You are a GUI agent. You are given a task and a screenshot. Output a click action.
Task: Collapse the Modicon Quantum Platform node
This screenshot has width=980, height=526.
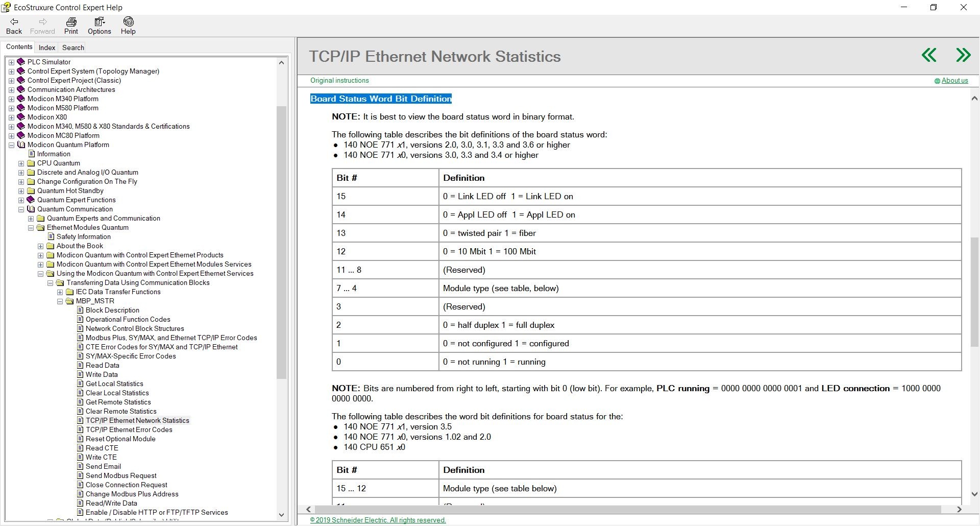pyautogui.click(x=11, y=145)
